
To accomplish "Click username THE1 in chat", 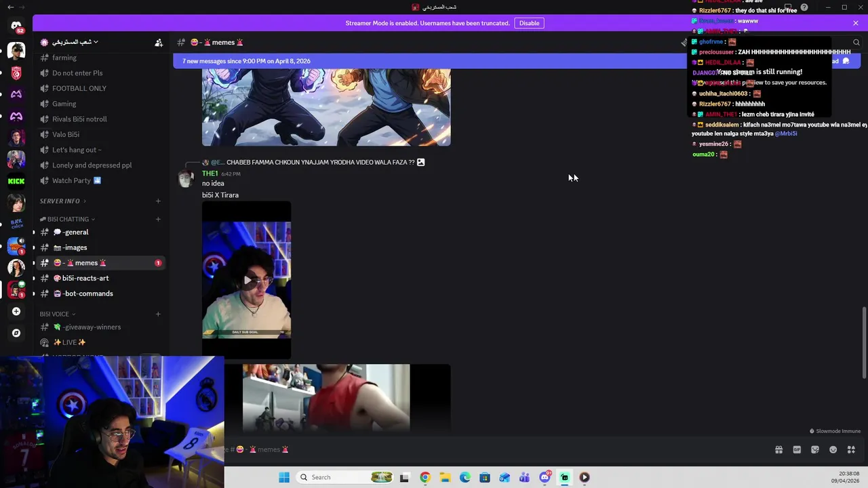I will pyautogui.click(x=210, y=174).
